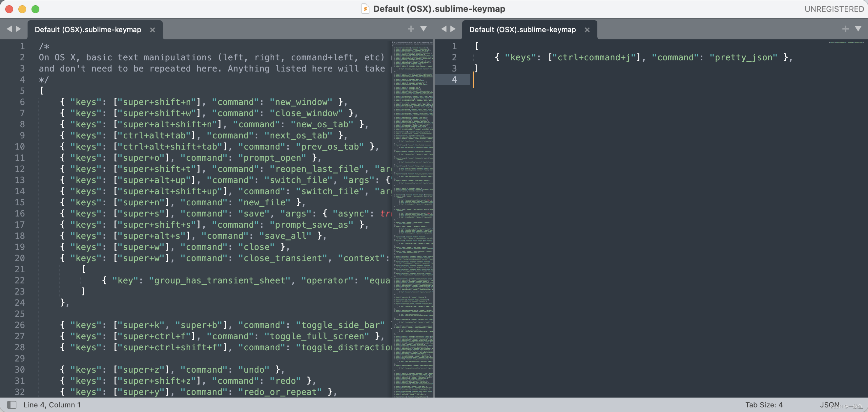This screenshot has width=868, height=412.
Task: Click Line 4, Column 1 status text
Action: point(52,404)
